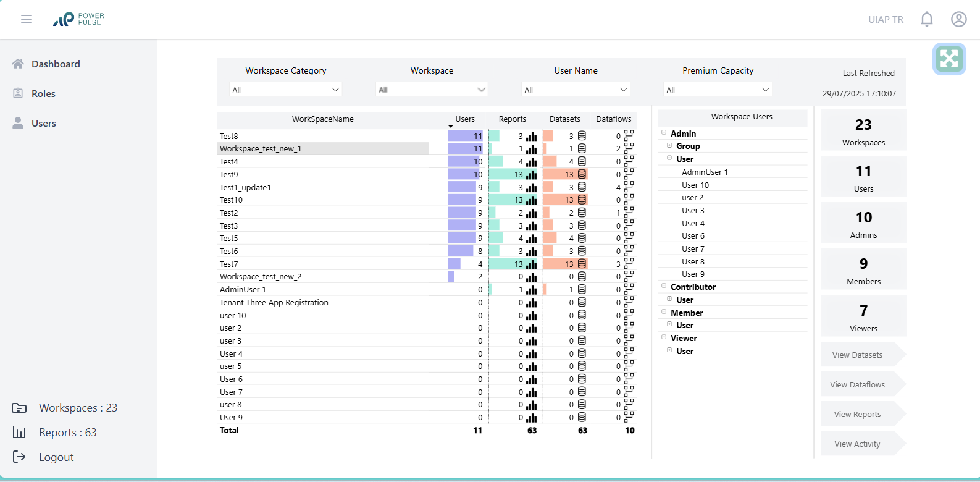Click the 7 Viewers card

(863, 316)
